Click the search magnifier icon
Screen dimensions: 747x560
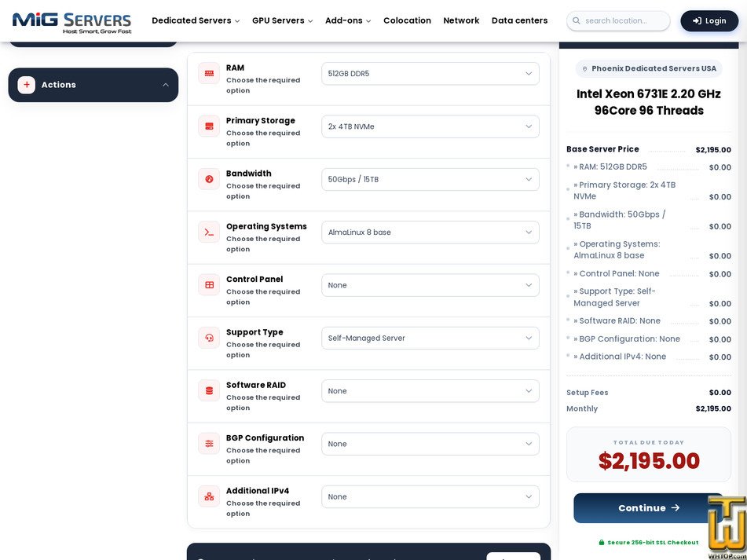[576, 21]
